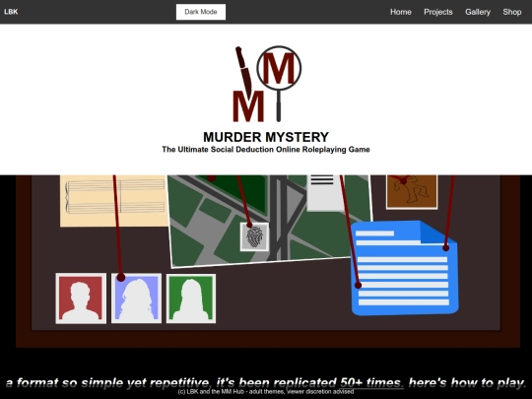
Task: Click the body outline evidence photo
Action: click(412, 191)
